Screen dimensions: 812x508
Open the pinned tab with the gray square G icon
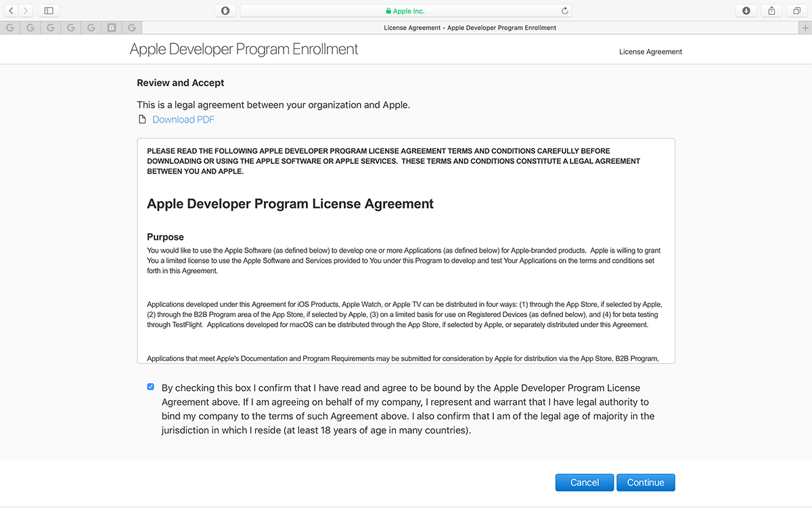(x=112, y=28)
